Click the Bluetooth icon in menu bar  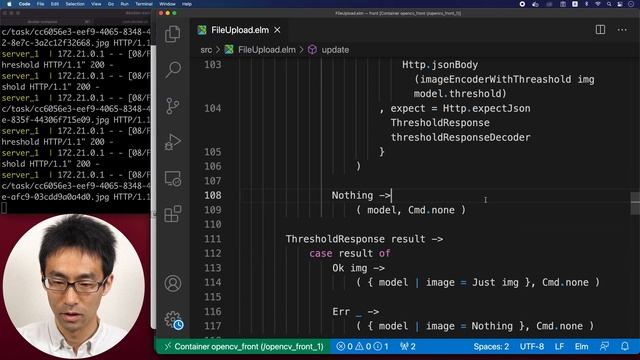pyautogui.click(x=586, y=4)
